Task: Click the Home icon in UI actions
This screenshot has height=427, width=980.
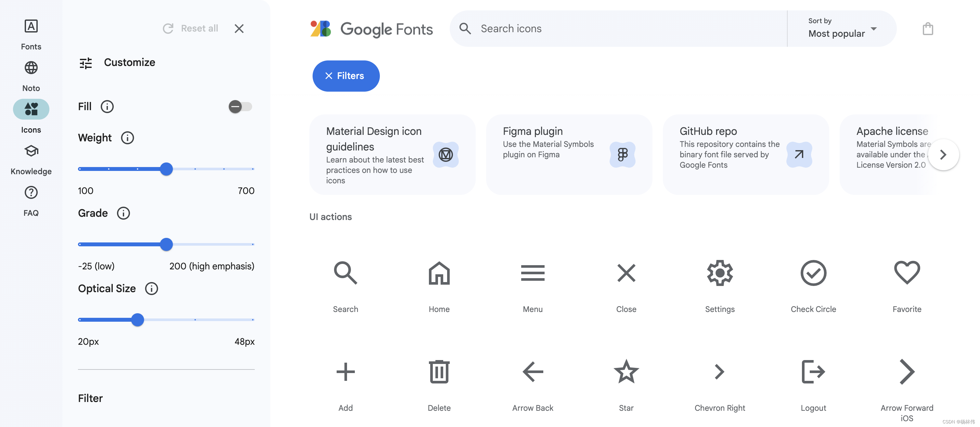Action: pos(439,273)
